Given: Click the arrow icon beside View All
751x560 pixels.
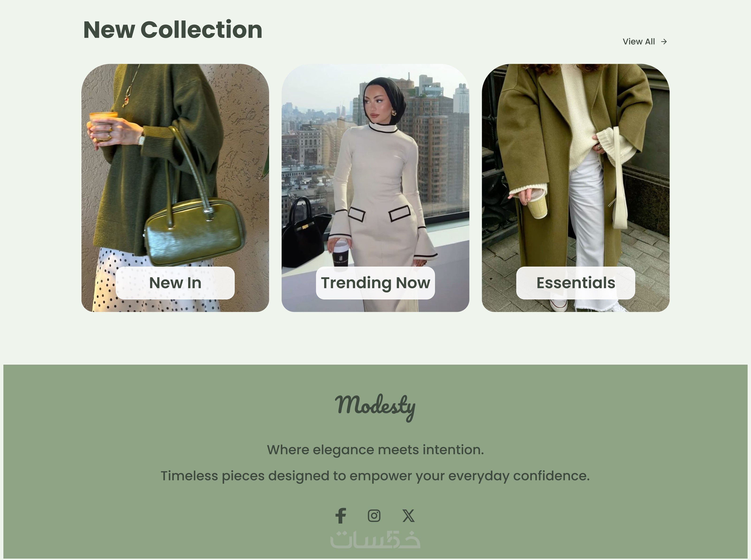Looking at the screenshot, I should [664, 41].
